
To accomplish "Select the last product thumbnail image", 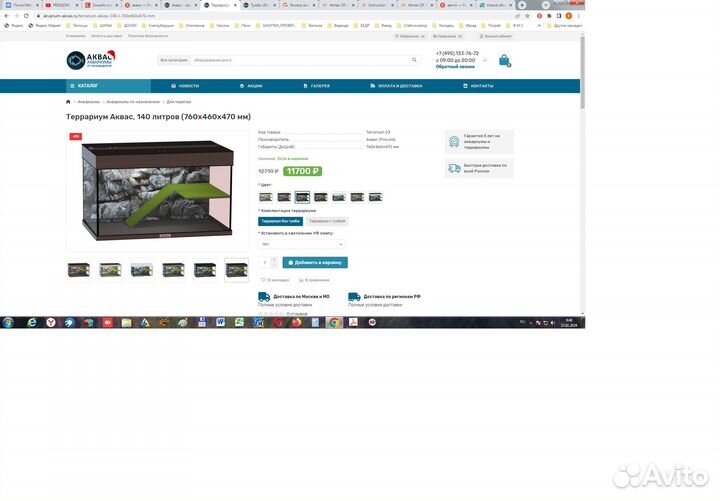I will point(236,270).
